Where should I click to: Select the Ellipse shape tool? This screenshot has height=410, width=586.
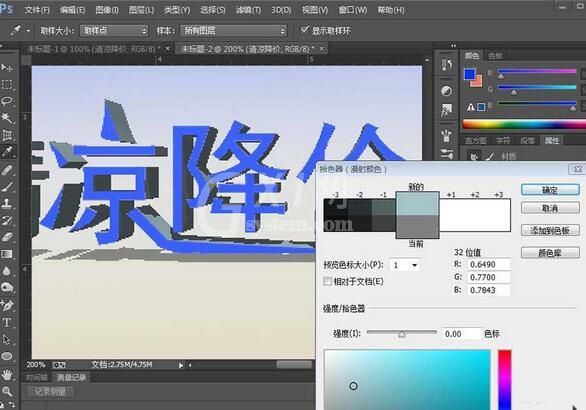pos(7,356)
